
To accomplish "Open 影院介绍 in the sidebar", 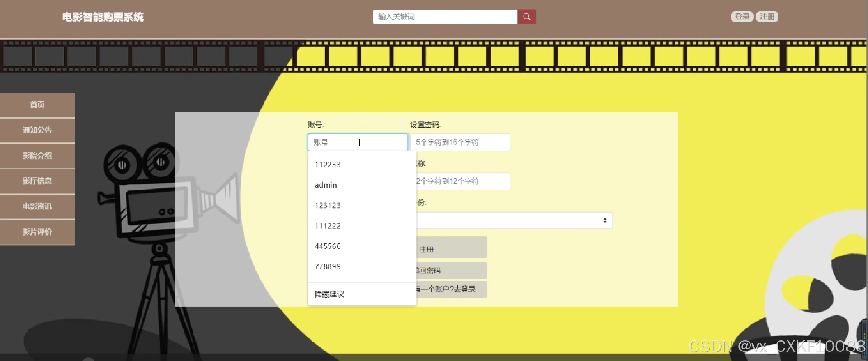I will pyautogui.click(x=38, y=156).
